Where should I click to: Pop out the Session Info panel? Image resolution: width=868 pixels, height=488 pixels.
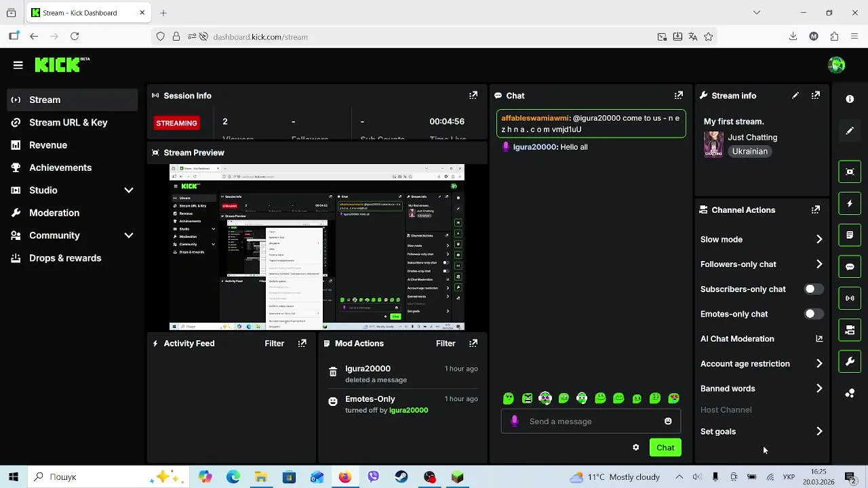coord(473,96)
